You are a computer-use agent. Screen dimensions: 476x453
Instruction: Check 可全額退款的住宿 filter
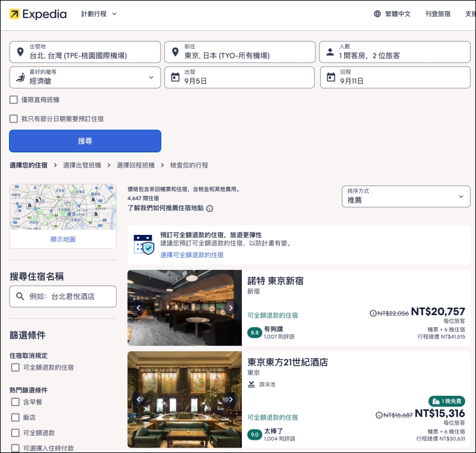pos(15,367)
